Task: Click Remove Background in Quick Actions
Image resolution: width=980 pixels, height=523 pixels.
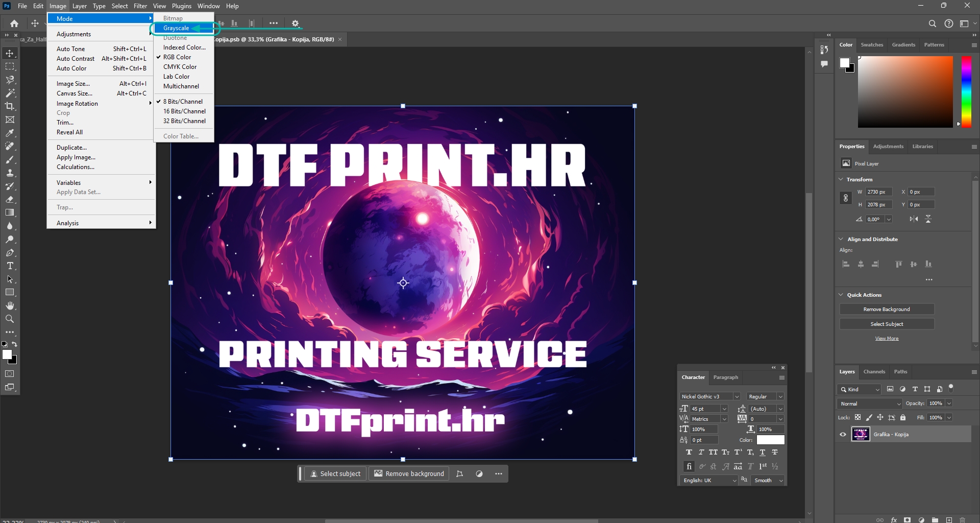Action: click(887, 310)
